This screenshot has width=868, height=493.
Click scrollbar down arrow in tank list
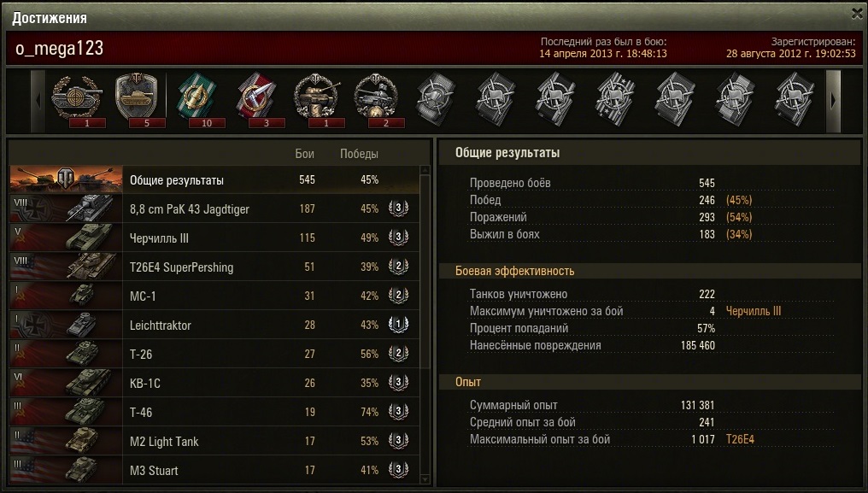click(x=425, y=479)
